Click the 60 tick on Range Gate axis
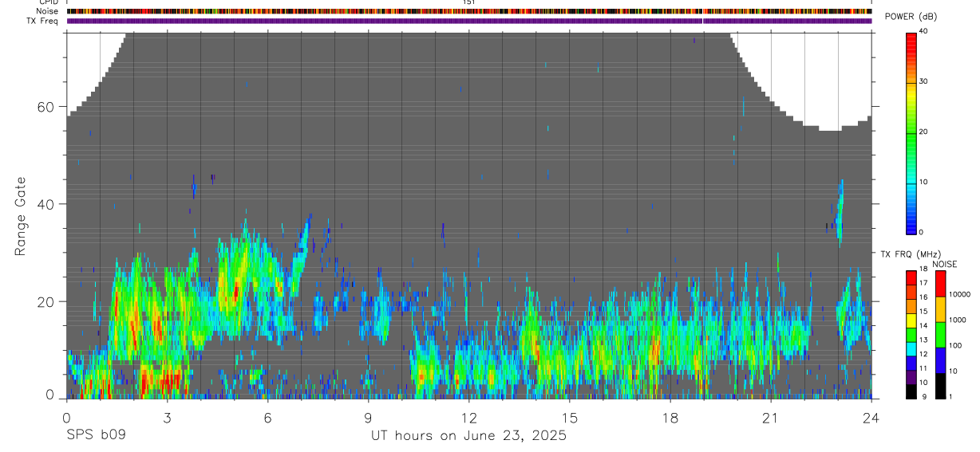The image size is (980, 452). (44, 107)
